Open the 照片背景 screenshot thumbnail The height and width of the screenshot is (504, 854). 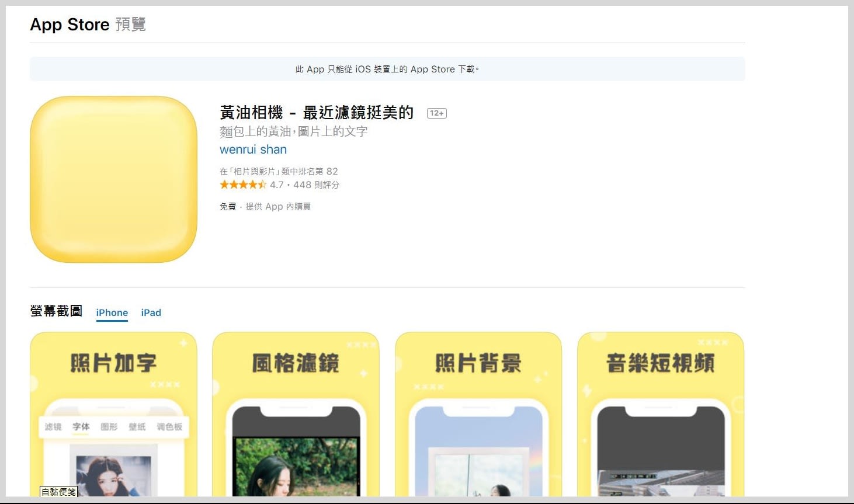(x=478, y=415)
